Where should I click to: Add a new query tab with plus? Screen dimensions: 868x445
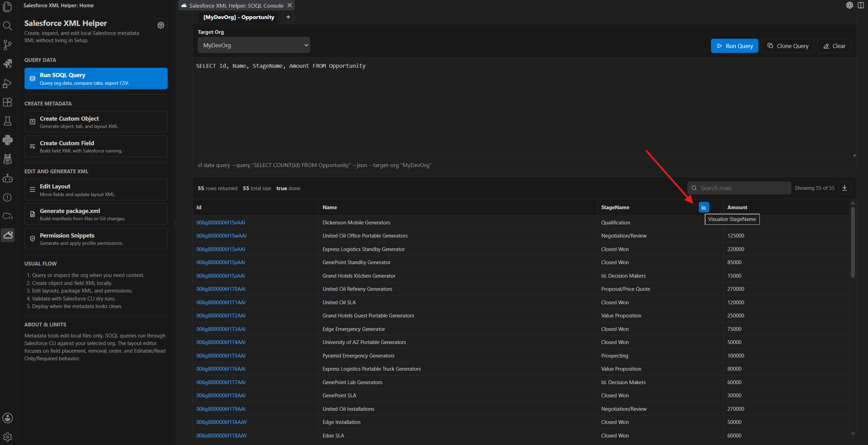pos(288,17)
